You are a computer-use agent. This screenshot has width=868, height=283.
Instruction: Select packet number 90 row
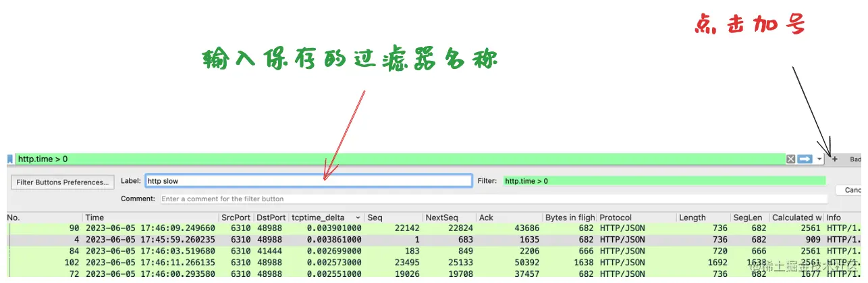click(434, 228)
